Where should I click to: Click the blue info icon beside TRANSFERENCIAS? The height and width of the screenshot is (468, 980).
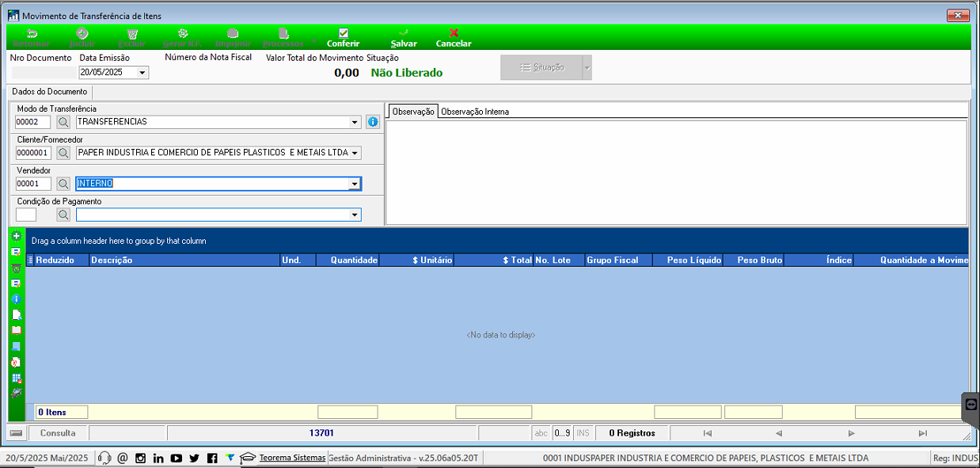click(x=373, y=122)
